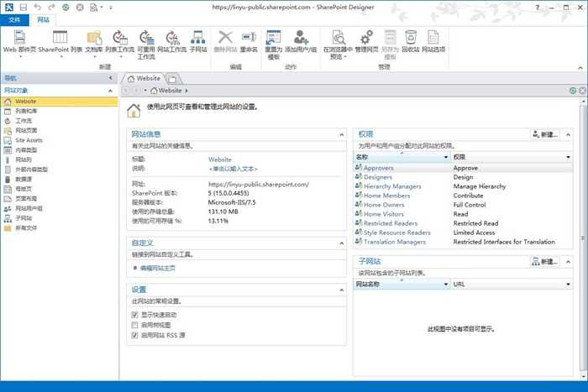Open the 权限 column header dropdown
The width and height of the screenshot is (588, 392).
click(568, 157)
